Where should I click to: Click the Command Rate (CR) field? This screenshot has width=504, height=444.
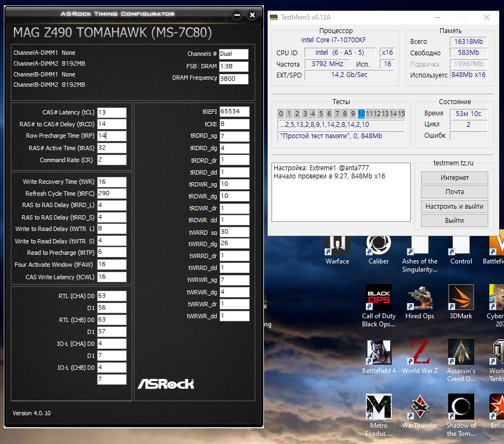112,159
